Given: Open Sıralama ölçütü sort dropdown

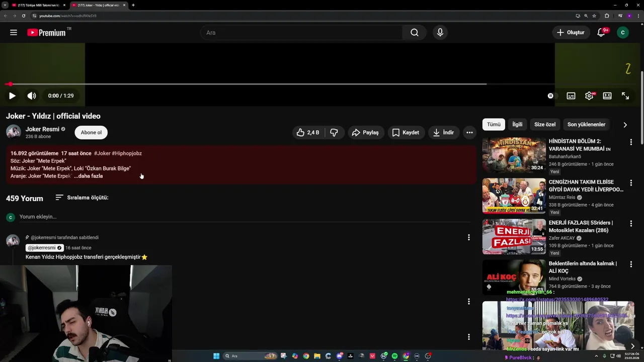Looking at the screenshot, I should (82, 198).
